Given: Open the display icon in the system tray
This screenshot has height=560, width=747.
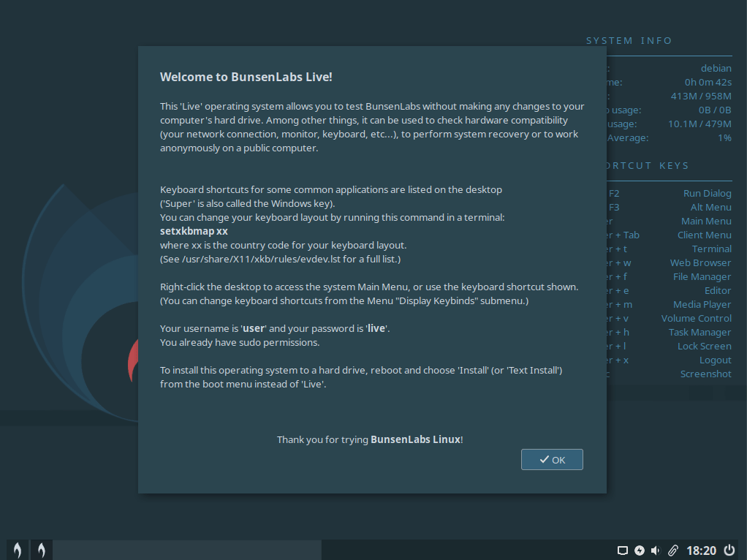Looking at the screenshot, I should (623, 550).
